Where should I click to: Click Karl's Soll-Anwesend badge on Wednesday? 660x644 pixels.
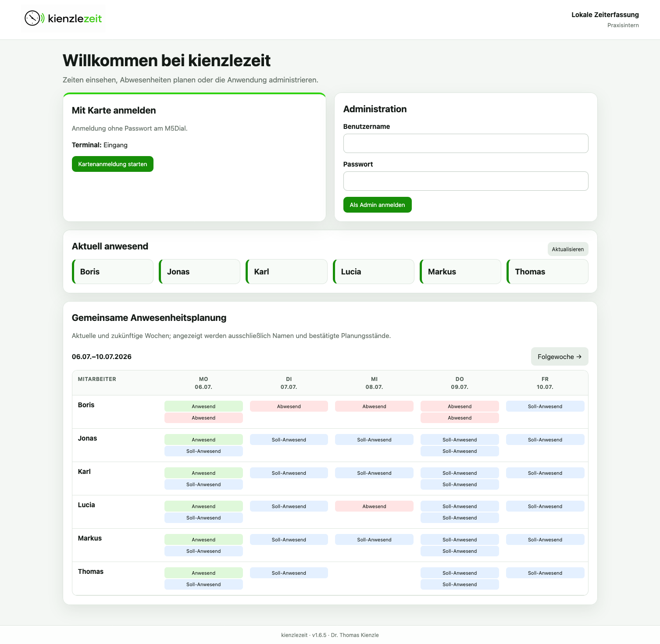[374, 473]
